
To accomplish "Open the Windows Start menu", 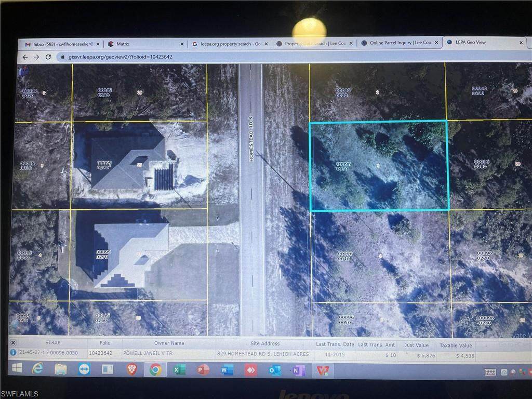I will click(16, 368).
